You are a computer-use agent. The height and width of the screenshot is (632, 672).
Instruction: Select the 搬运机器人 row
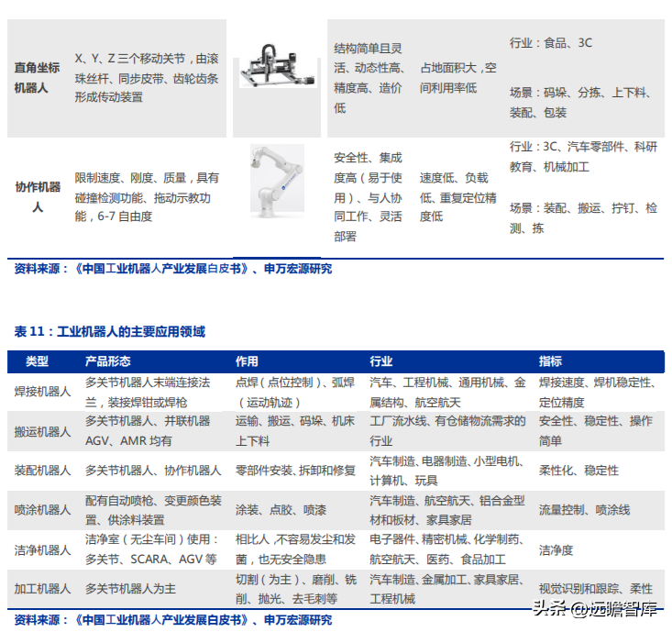coord(42,431)
